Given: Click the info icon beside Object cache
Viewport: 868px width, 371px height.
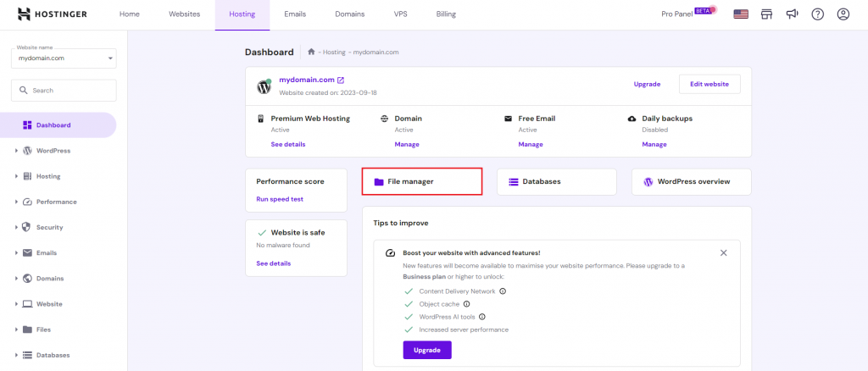Looking at the screenshot, I should pyautogui.click(x=466, y=303).
